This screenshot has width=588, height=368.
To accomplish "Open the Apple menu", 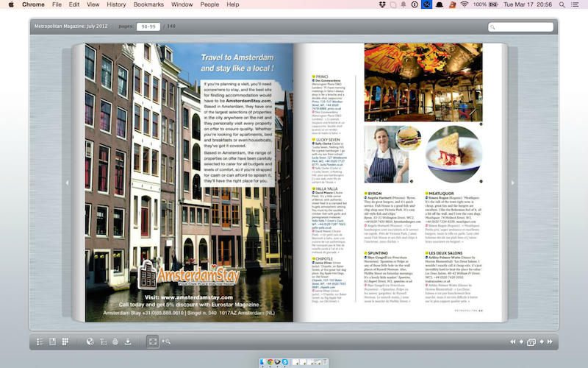I will pos(11,4).
